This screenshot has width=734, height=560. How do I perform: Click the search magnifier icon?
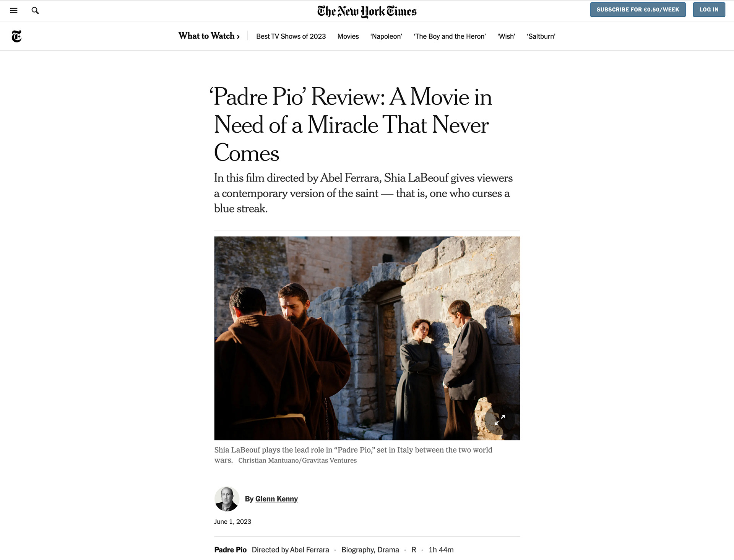tap(35, 10)
